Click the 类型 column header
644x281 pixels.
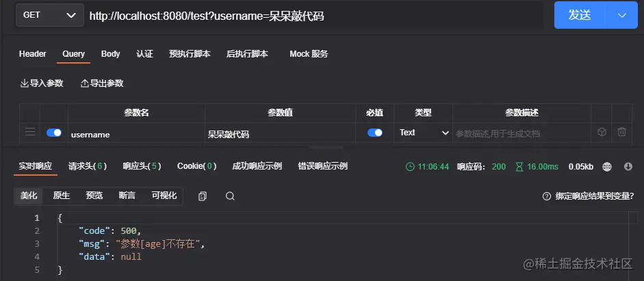click(x=423, y=113)
